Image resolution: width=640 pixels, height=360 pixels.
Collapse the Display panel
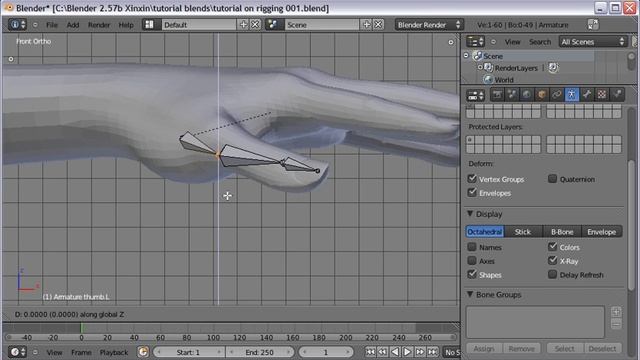click(x=470, y=213)
